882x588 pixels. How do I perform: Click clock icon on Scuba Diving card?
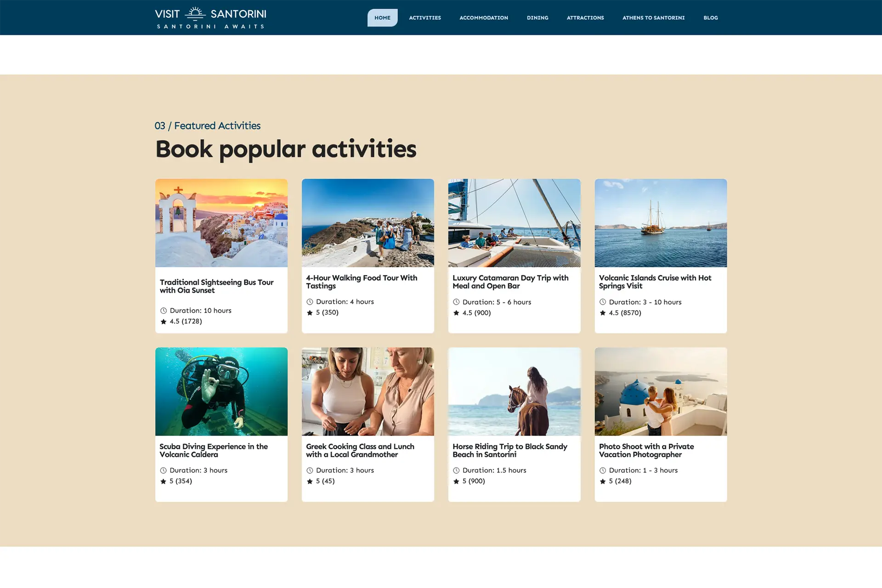coord(164,470)
